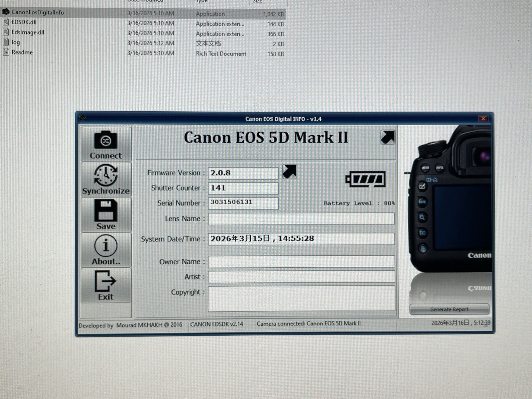532x399 pixels.
Task: Click the Serial Number field
Action: pyautogui.click(x=243, y=203)
